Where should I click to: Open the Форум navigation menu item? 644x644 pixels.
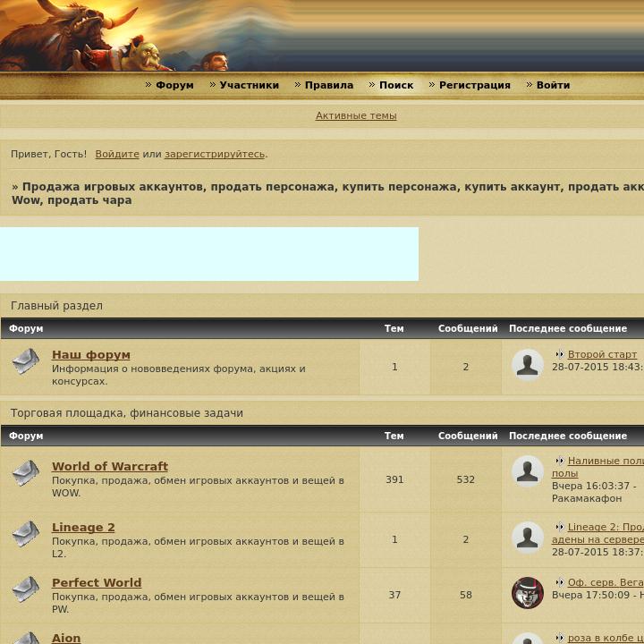174,85
